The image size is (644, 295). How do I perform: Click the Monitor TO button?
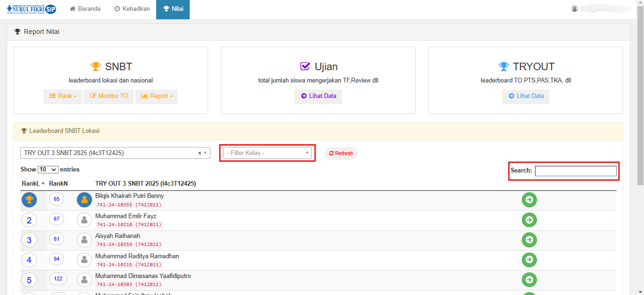point(109,96)
